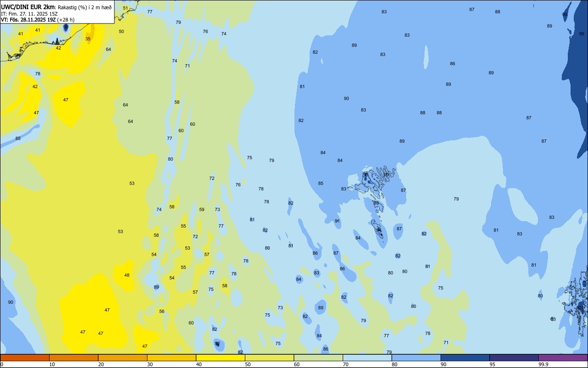Select the 50–60 pale yellow legend band
588x368 pixels.
(269, 357)
